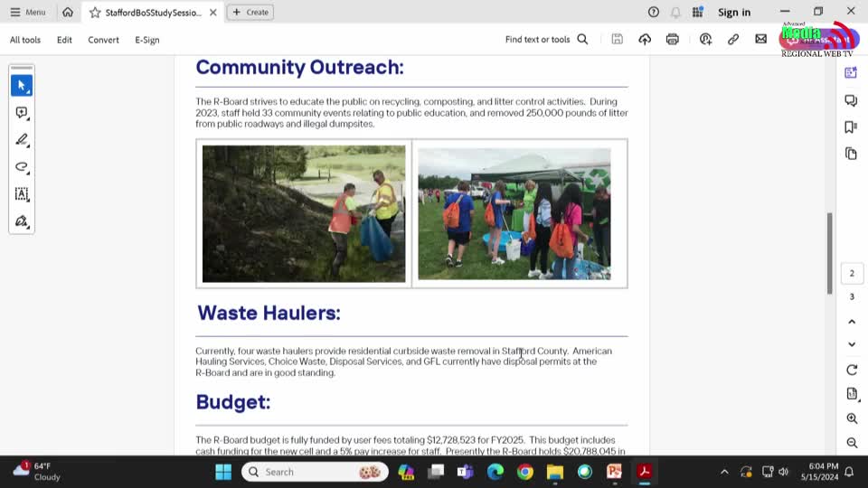Open the Acrobat Menu hamburger
868x488 pixels.
[28, 12]
